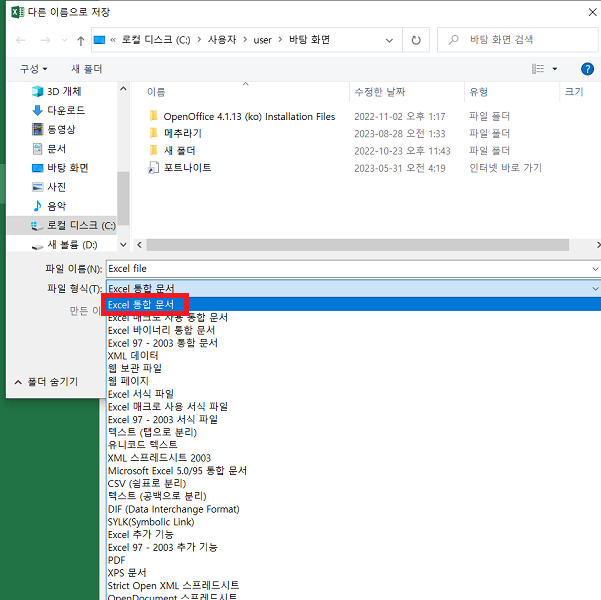601x600 pixels.
Task: Click the horizontal scrollbar left arrow
Action: coord(140,245)
